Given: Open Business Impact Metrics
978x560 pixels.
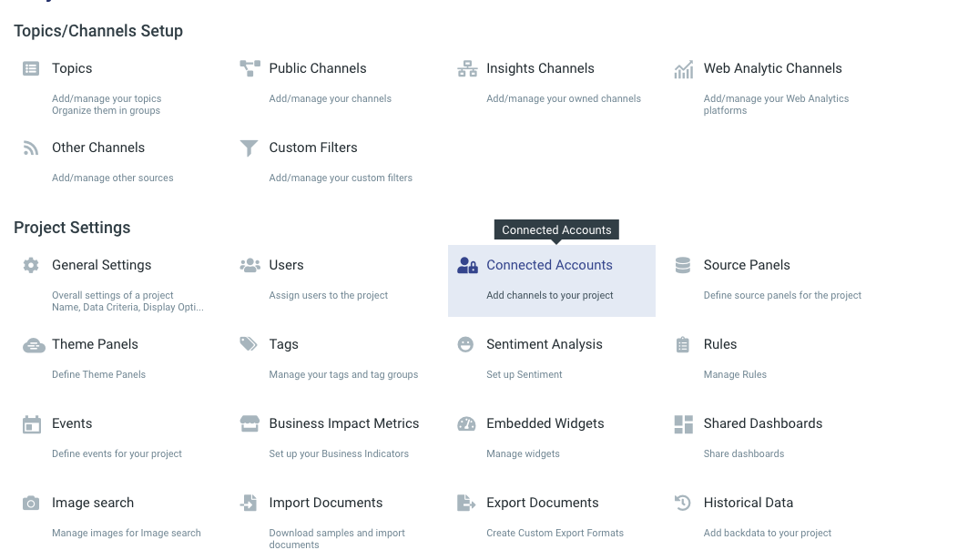Looking at the screenshot, I should 343,423.
